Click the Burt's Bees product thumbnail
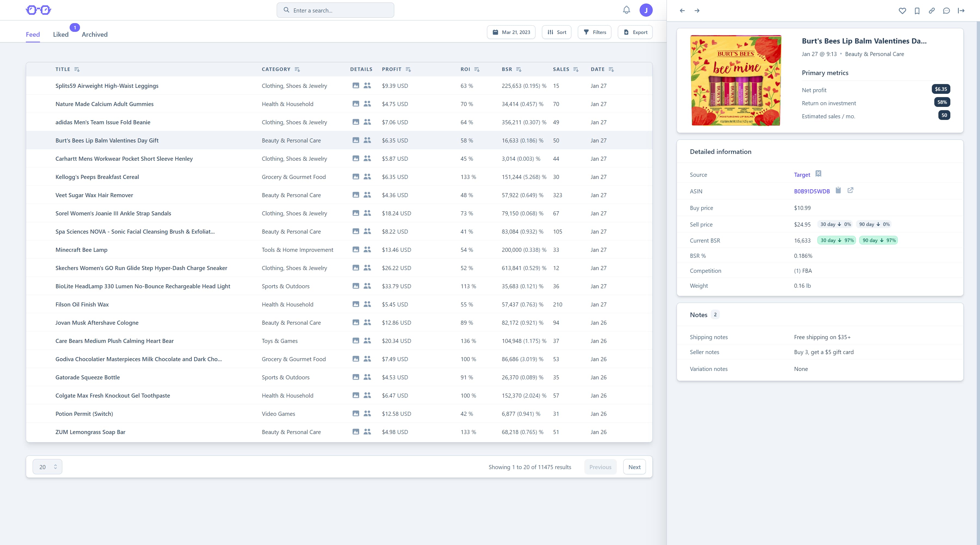Image resolution: width=980 pixels, height=545 pixels. (736, 80)
